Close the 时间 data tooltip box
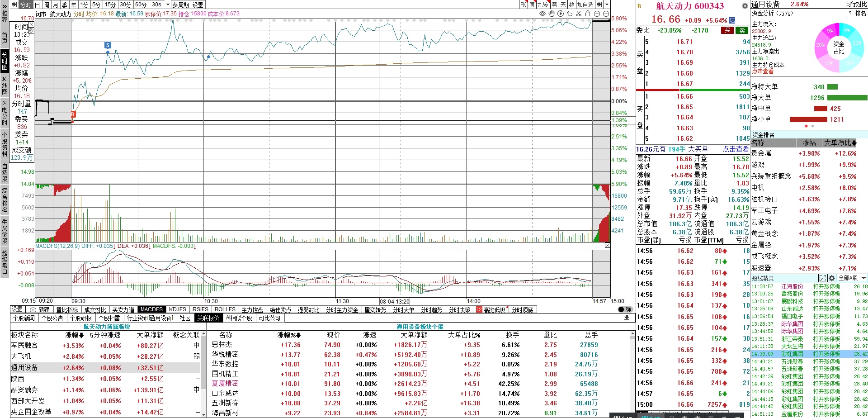The image size is (868, 418). [x=31, y=25]
